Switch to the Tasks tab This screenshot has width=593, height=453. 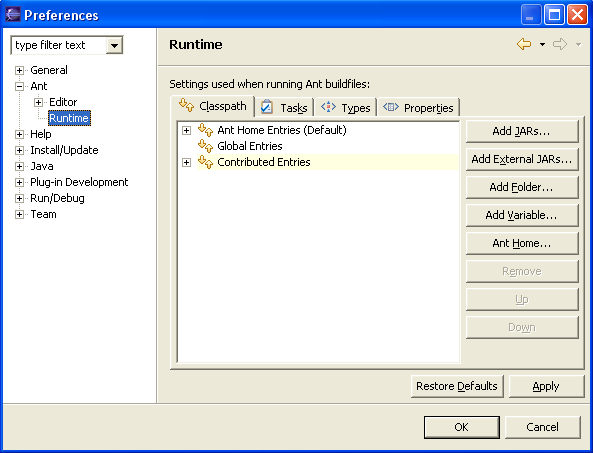(x=284, y=108)
